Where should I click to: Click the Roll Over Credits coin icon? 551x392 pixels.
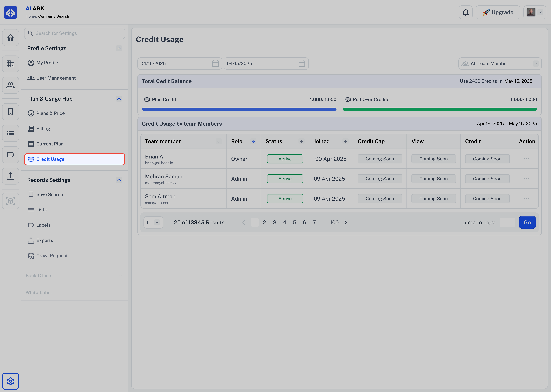point(347,99)
